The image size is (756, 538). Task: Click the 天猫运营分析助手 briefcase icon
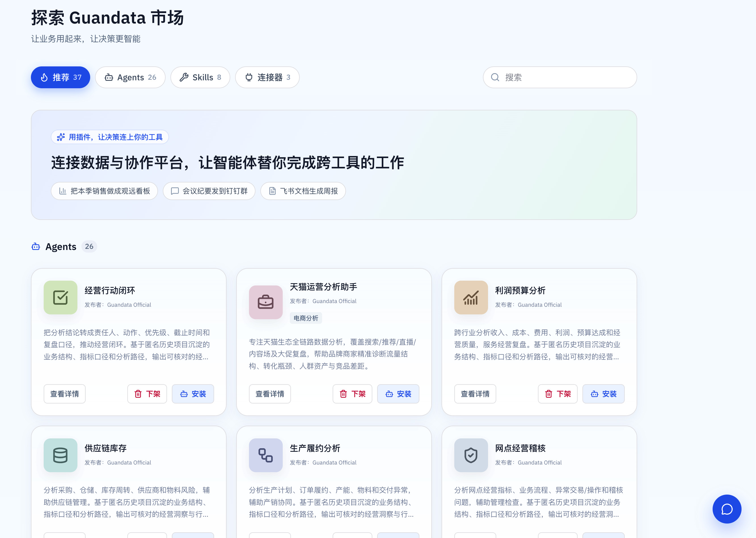(x=266, y=302)
